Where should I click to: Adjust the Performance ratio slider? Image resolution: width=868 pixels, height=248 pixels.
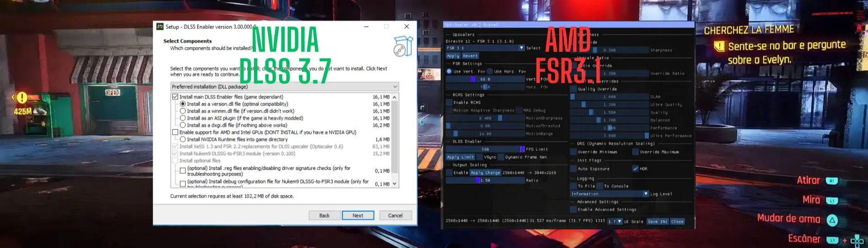pyautogui.click(x=609, y=128)
